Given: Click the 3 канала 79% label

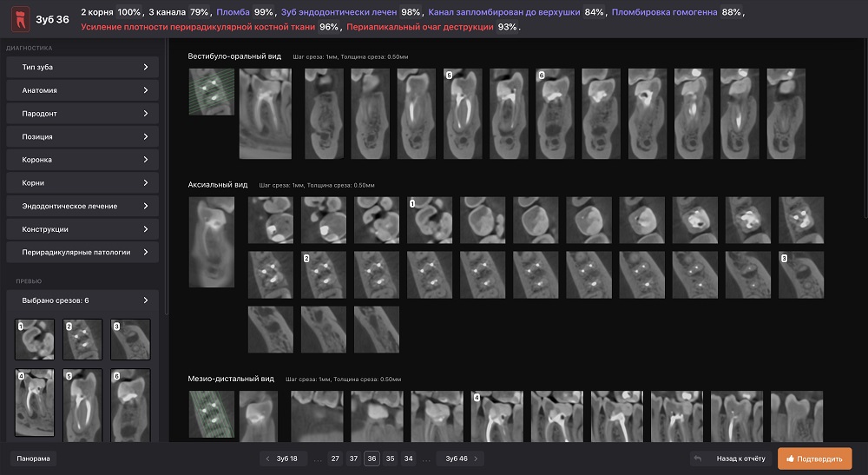Looking at the screenshot, I should point(179,12).
